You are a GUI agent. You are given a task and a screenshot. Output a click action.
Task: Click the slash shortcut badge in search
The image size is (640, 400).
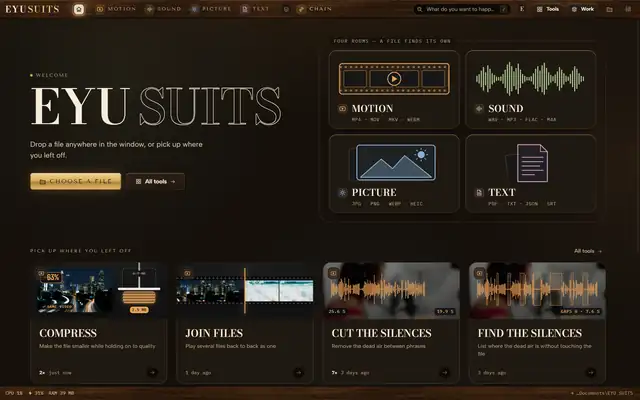pos(504,9)
